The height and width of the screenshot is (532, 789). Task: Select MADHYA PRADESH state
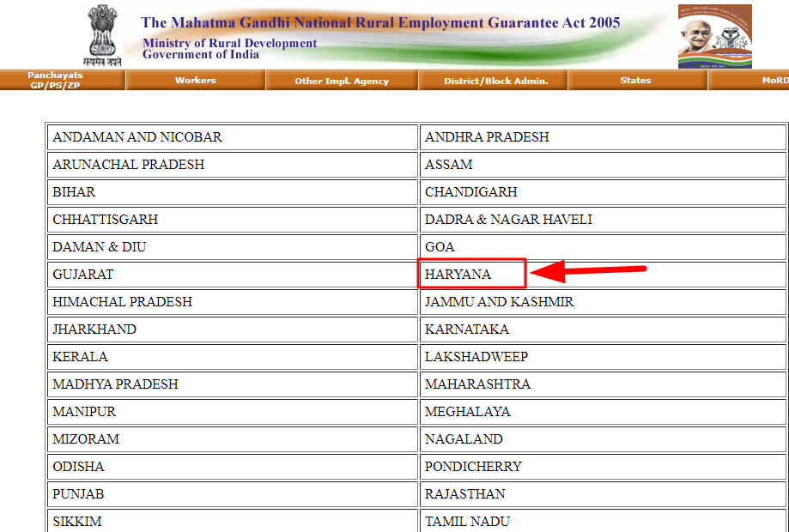click(x=115, y=384)
